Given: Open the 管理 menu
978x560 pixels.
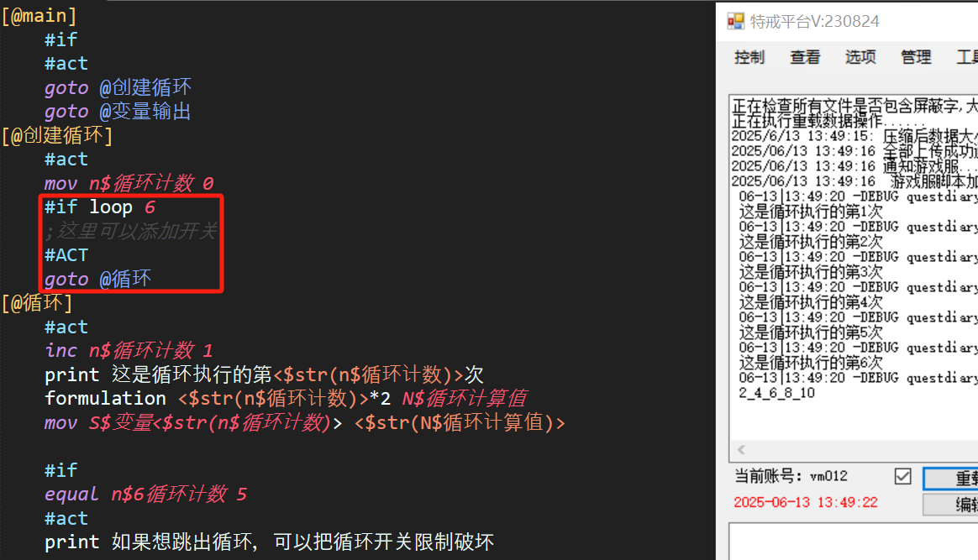Looking at the screenshot, I should click(916, 57).
